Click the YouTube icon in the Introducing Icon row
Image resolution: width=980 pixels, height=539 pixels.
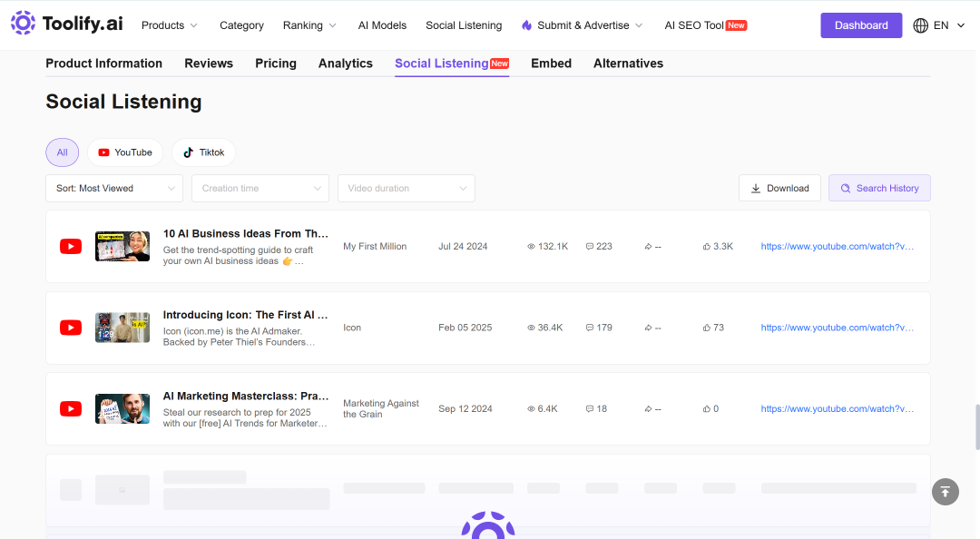coord(71,328)
